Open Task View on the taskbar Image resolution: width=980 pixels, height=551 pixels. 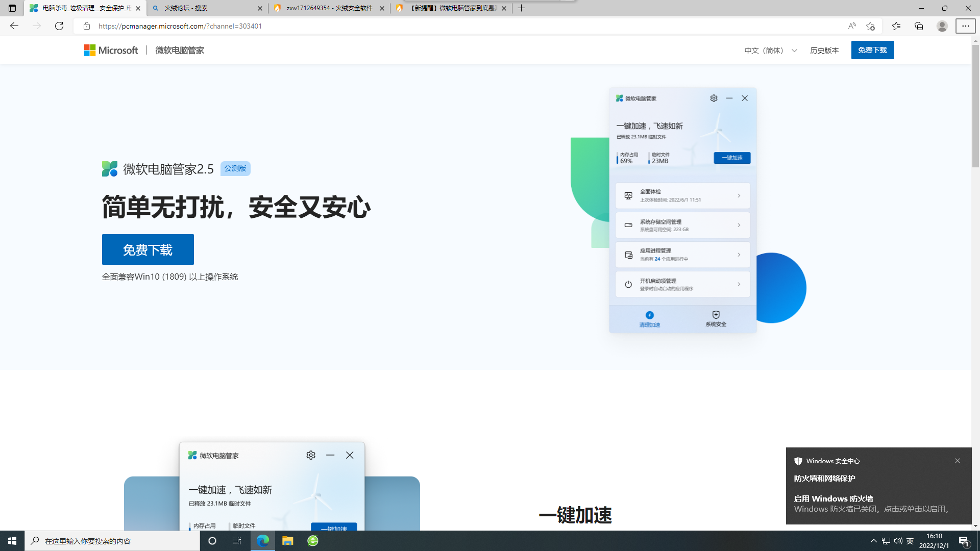(237, 541)
